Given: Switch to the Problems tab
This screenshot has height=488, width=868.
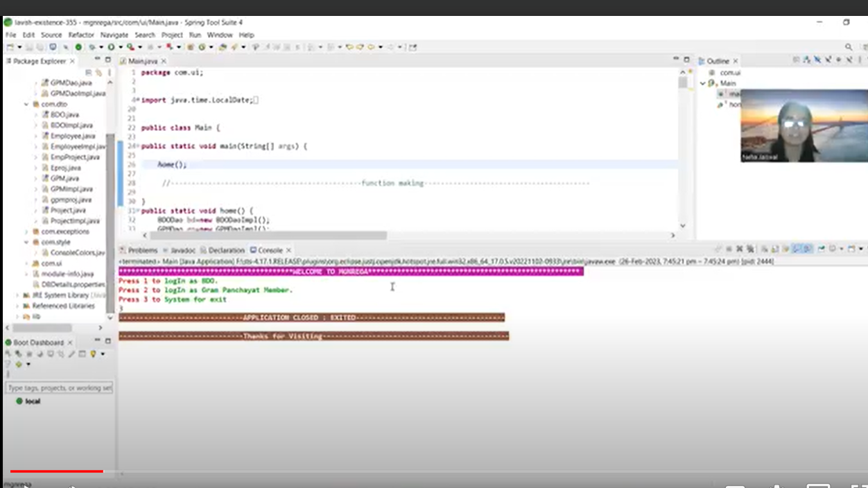Looking at the screenshot, I should 142,250.
